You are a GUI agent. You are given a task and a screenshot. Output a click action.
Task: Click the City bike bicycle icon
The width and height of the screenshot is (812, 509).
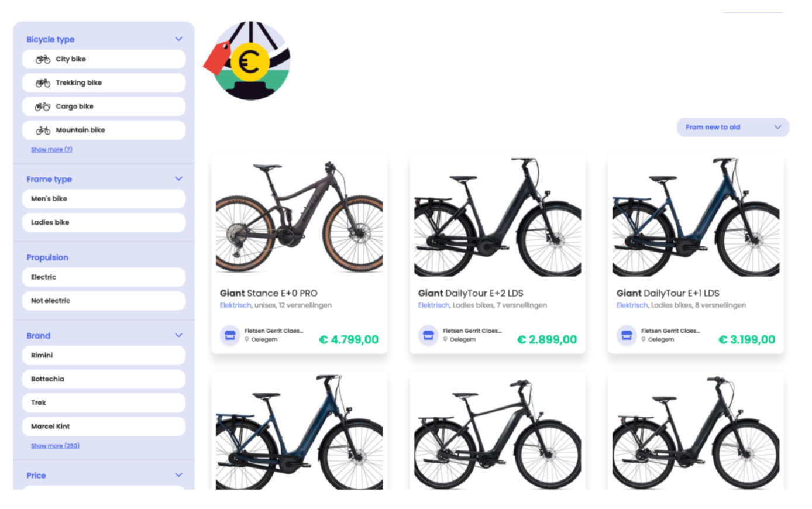coord(43,59)
